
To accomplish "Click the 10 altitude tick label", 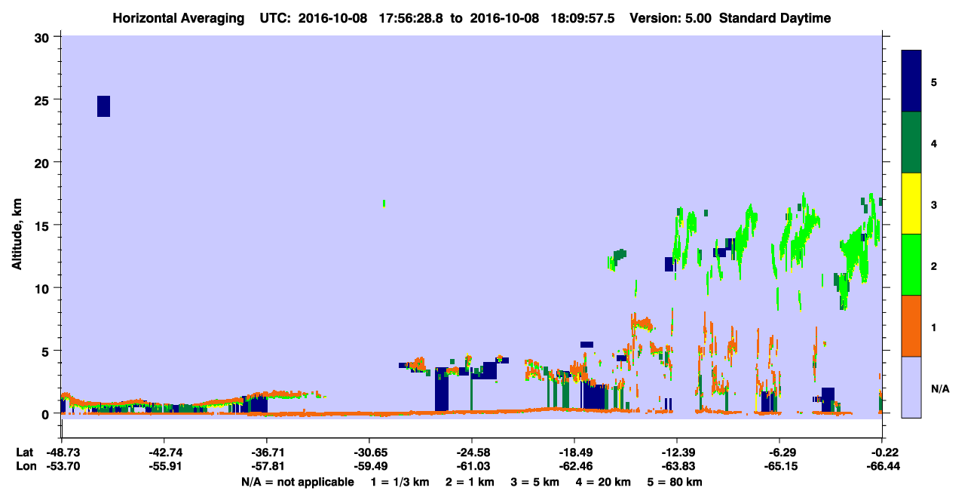I will pos(44,288).
